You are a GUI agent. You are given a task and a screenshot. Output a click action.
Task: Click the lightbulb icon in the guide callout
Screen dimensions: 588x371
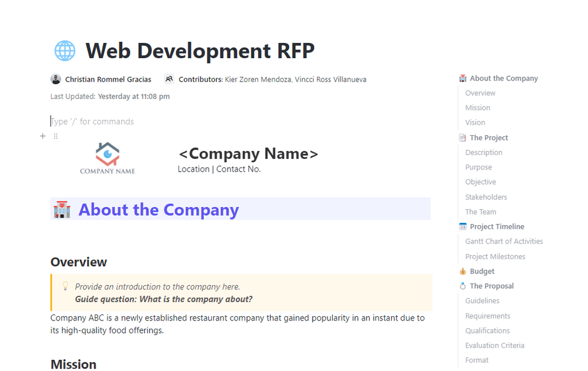(x=65, y=285)
